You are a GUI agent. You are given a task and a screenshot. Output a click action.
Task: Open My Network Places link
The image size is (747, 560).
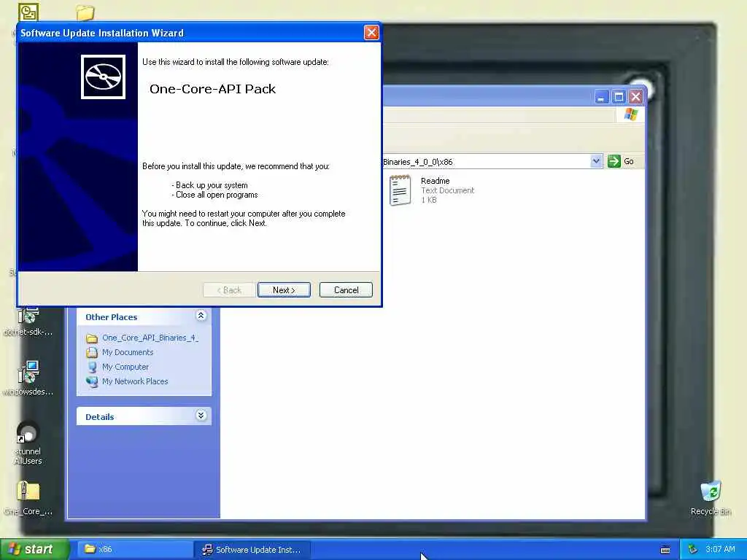tap(135, 381)
